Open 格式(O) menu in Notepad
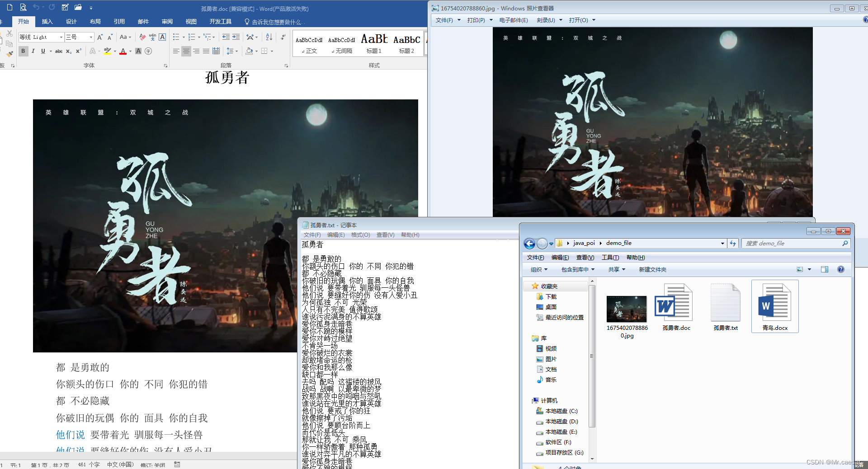The width and height of the screenshot is (868, 469). pyautogui.click(x=360, y=235)
